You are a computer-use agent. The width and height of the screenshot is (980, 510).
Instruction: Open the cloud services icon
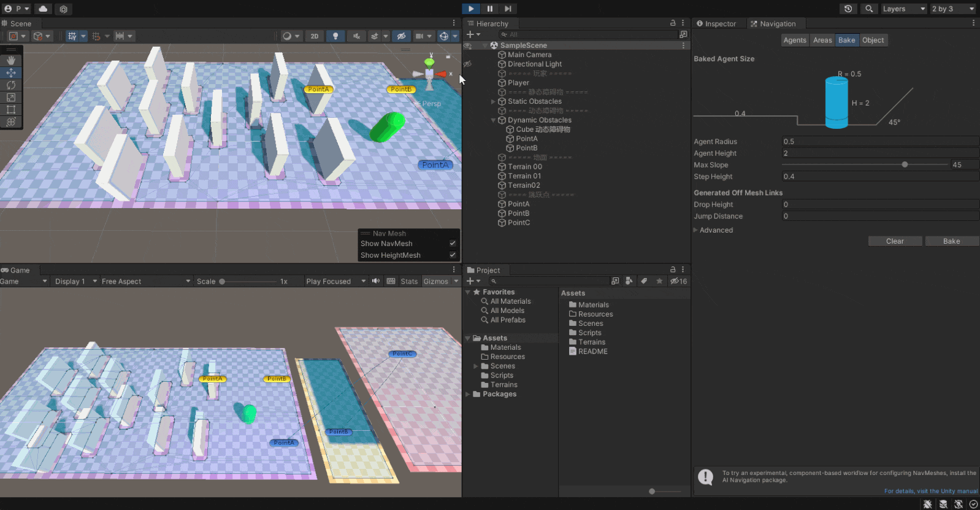[43, 9]
